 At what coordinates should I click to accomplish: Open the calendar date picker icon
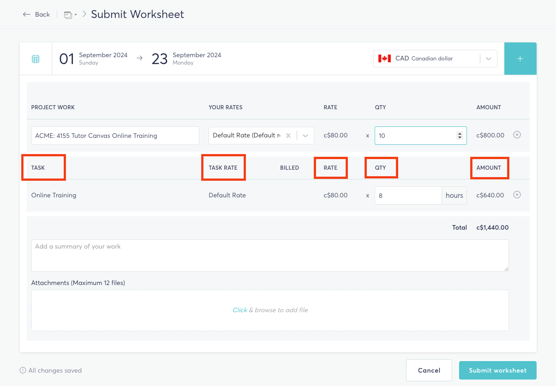[x=35, y=59]
